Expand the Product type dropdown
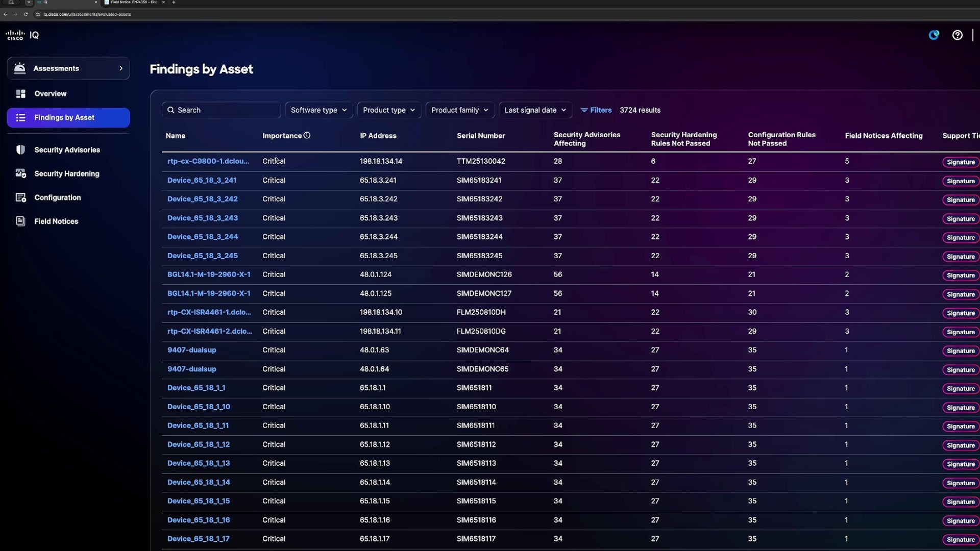 tap(389, 110)
